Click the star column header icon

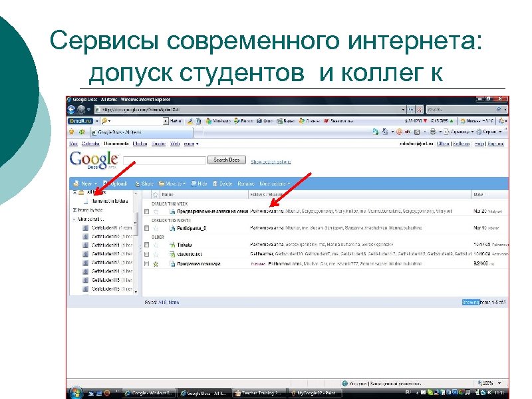tap(155, 194)
